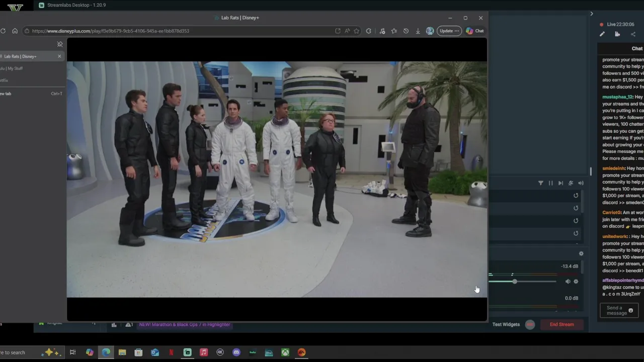Open a New tab in sidebar

31,94
